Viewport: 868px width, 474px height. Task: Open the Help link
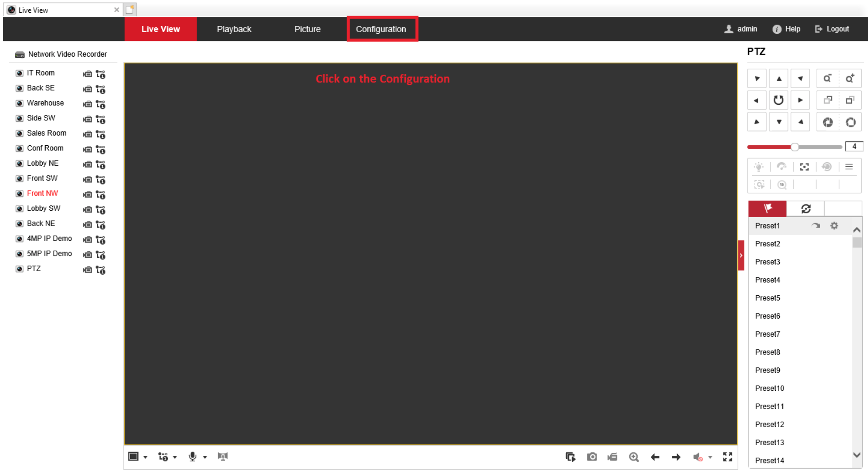point(786,29)
